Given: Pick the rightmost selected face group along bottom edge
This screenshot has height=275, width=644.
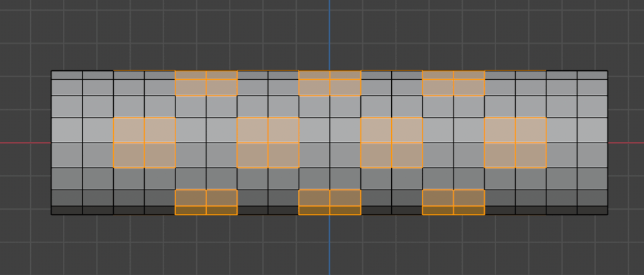Looking at the screenshot, I should click(453, 202).
